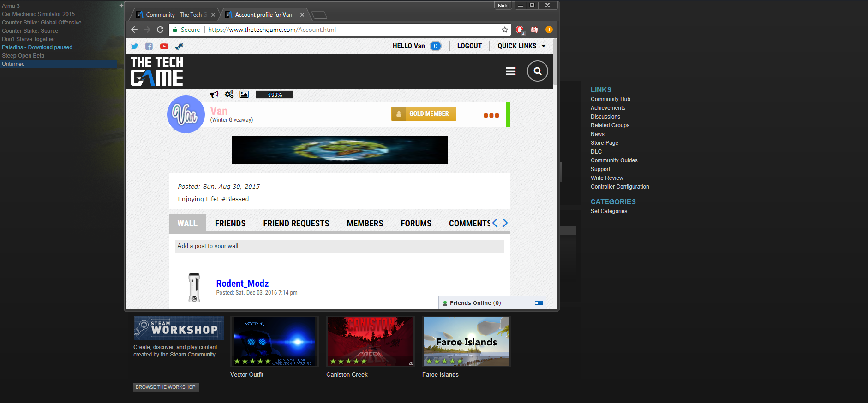Viewport: 868px width, 403px height.
Task: Open Achievements link in Steam
Action: (x=608, y=108)
